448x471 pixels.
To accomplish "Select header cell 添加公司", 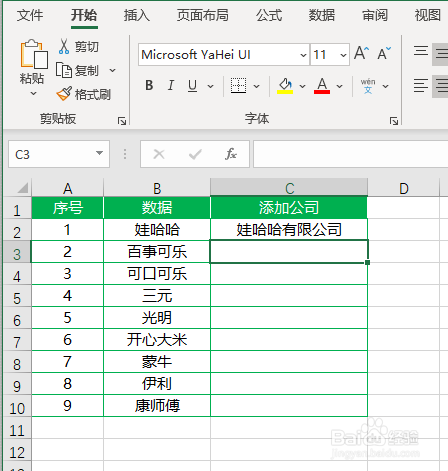I will pos(289,208).
